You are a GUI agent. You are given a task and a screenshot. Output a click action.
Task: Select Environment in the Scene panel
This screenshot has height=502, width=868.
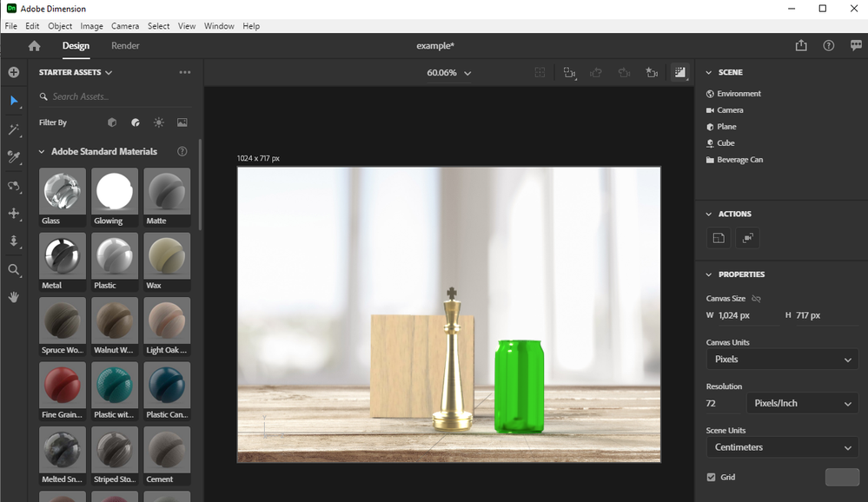(x=739, y=94)
